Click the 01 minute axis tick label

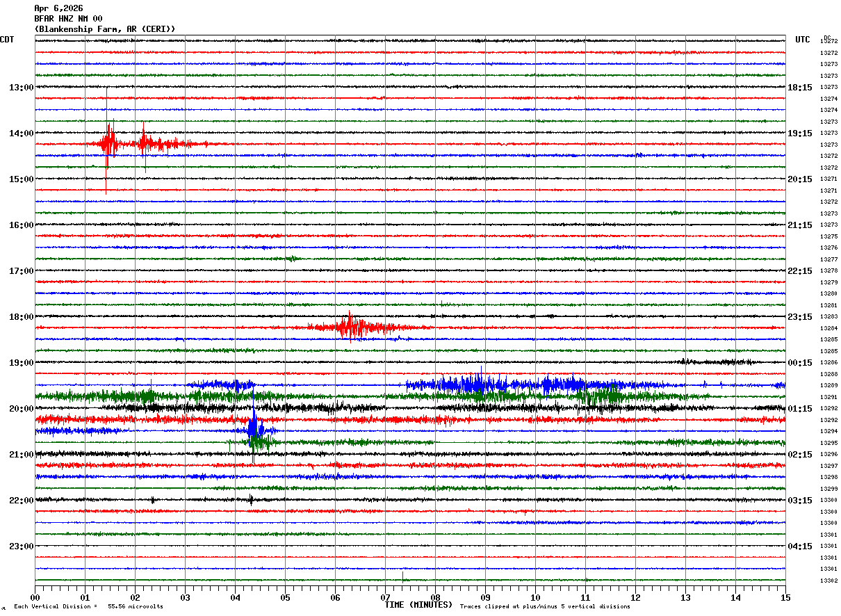(85, 598)
